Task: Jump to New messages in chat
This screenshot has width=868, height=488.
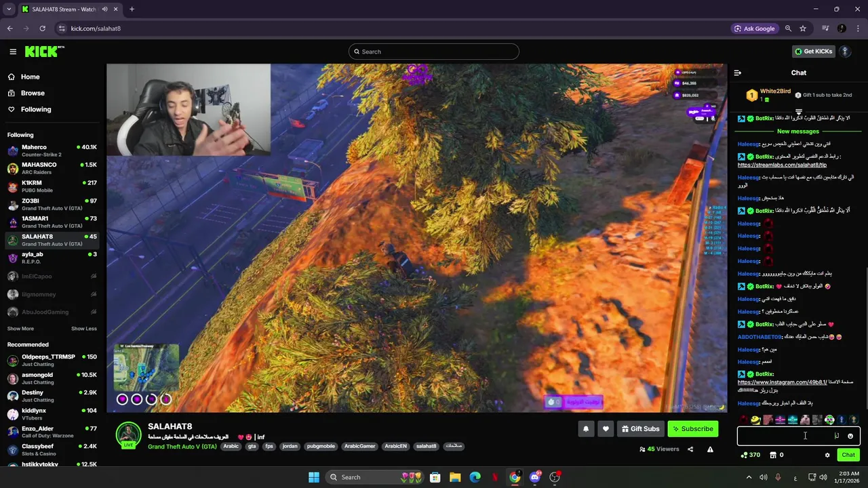Action: (798, 131)
